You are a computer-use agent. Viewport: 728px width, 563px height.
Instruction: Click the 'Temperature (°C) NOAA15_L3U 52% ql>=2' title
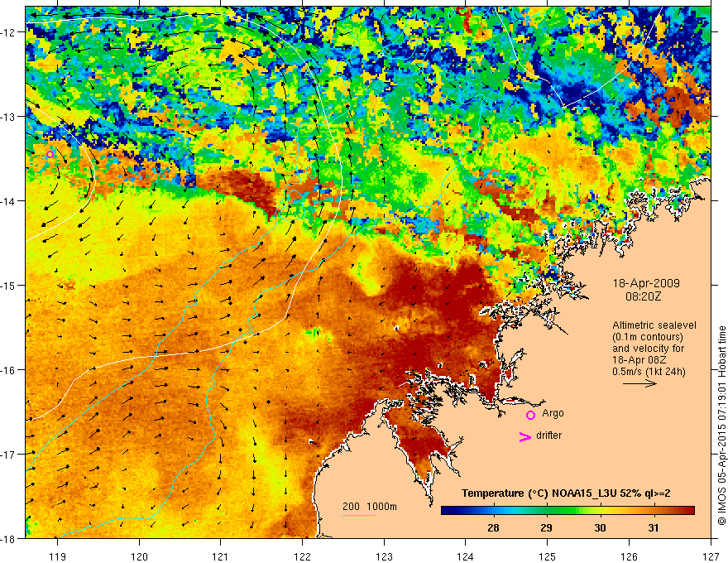tap(566, 493)
